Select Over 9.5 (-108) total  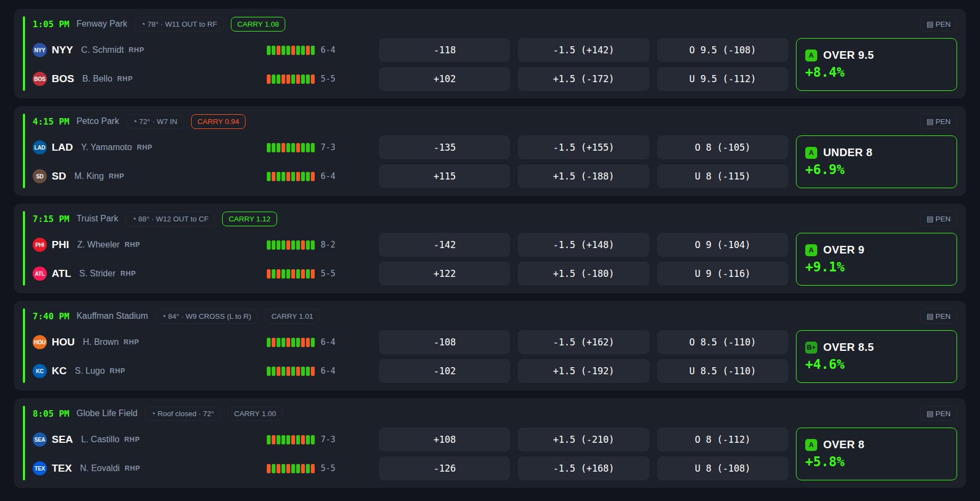(x=722, y=50)
